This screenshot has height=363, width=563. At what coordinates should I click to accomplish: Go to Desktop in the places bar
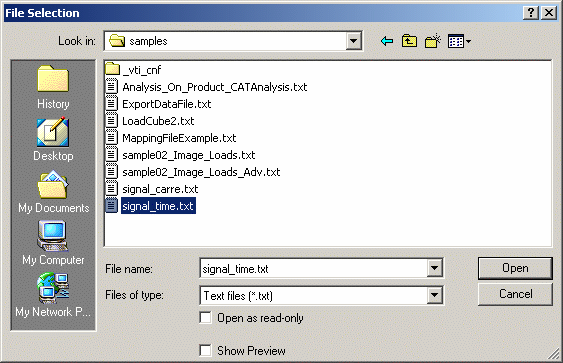coord(53,139)
